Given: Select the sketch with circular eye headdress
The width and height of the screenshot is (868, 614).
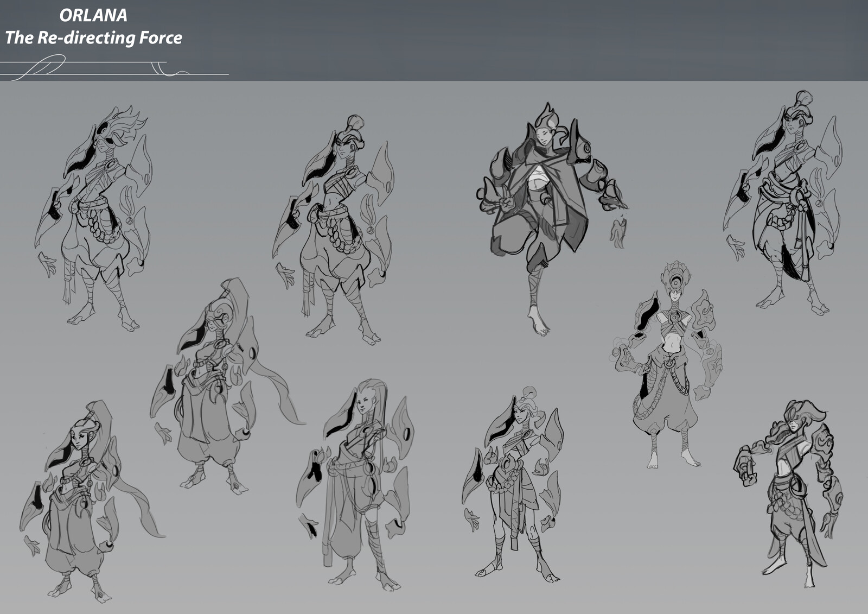Looking at the screenshot, I should [668, 365].
